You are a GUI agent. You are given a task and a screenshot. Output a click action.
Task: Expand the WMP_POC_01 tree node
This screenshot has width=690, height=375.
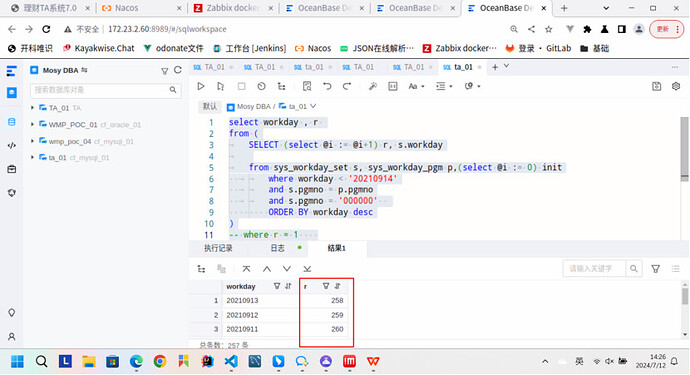coord(32,125)
